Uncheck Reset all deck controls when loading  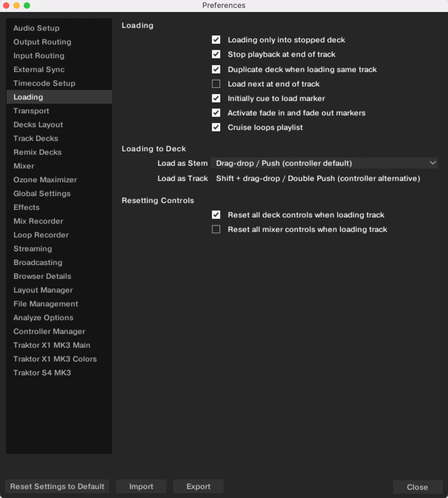[216, 215]
